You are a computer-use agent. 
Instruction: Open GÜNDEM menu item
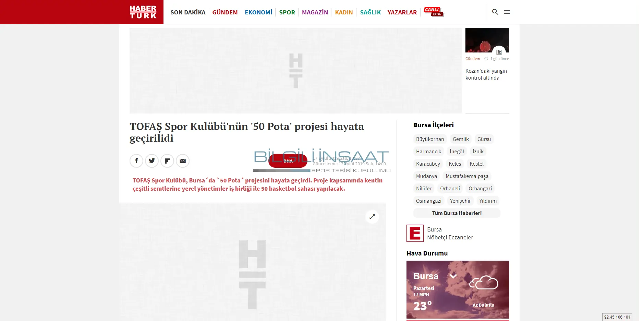pos(225,12)
